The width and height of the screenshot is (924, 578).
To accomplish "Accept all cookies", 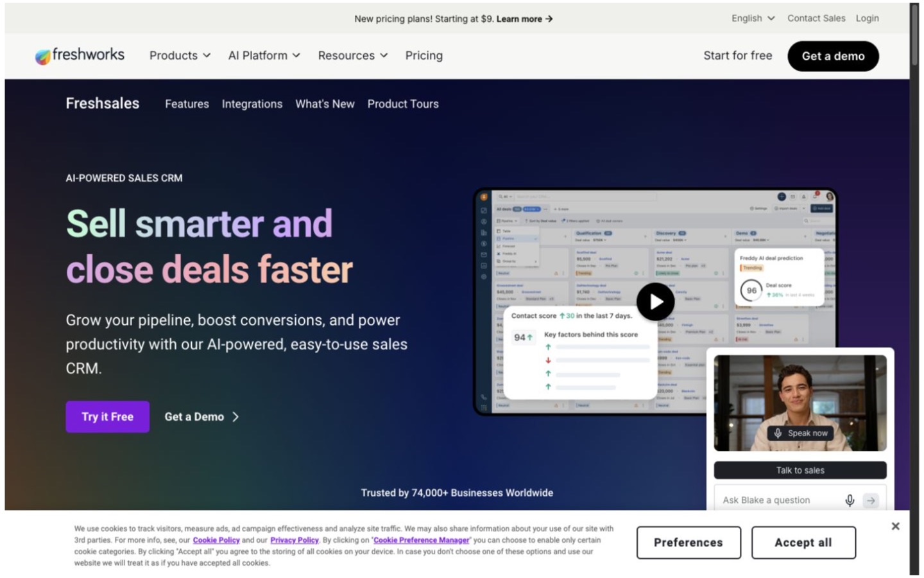I will (x=803, y=543).
